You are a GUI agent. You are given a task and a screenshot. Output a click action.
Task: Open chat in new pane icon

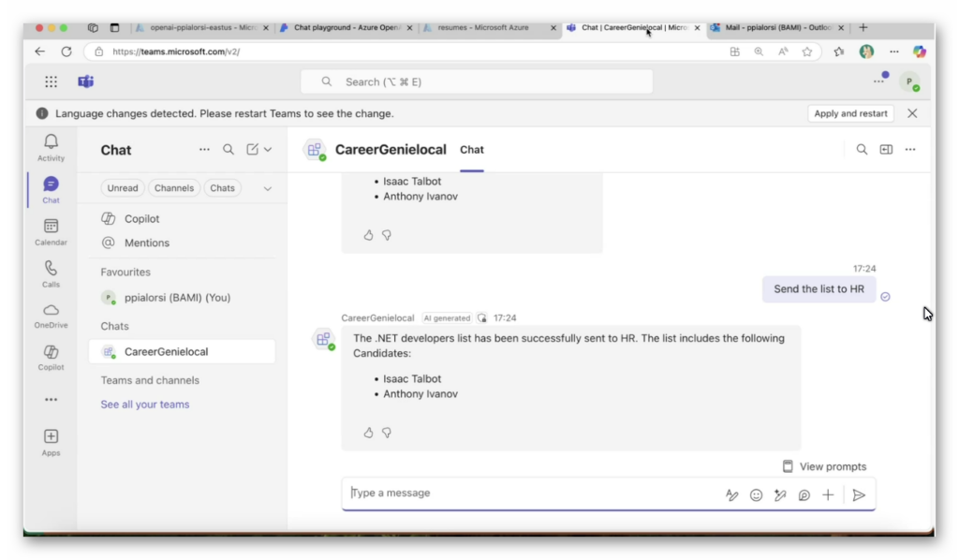[x=886, y=149]
